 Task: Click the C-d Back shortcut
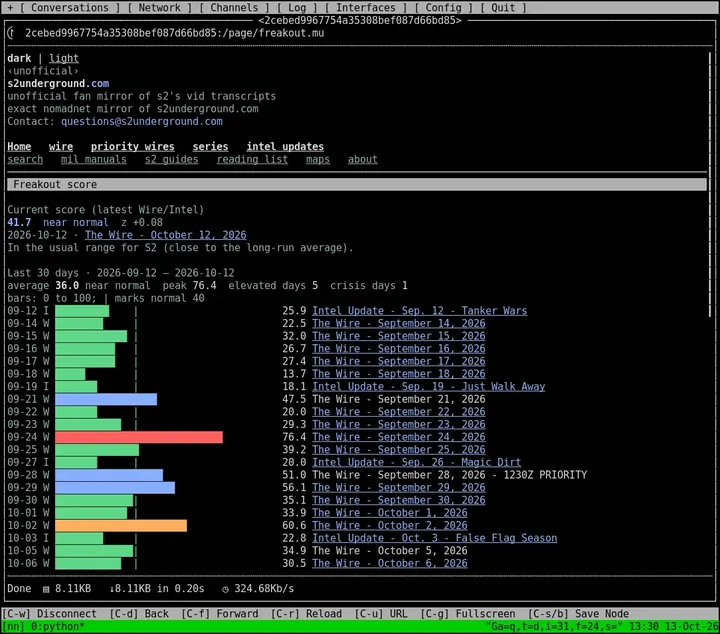point(139,614)
